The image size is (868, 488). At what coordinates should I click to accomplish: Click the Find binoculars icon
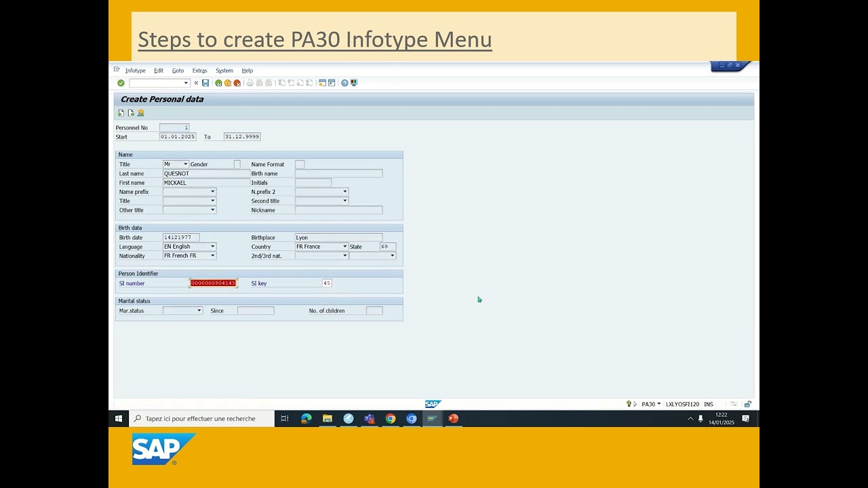(x=260, y=83)
